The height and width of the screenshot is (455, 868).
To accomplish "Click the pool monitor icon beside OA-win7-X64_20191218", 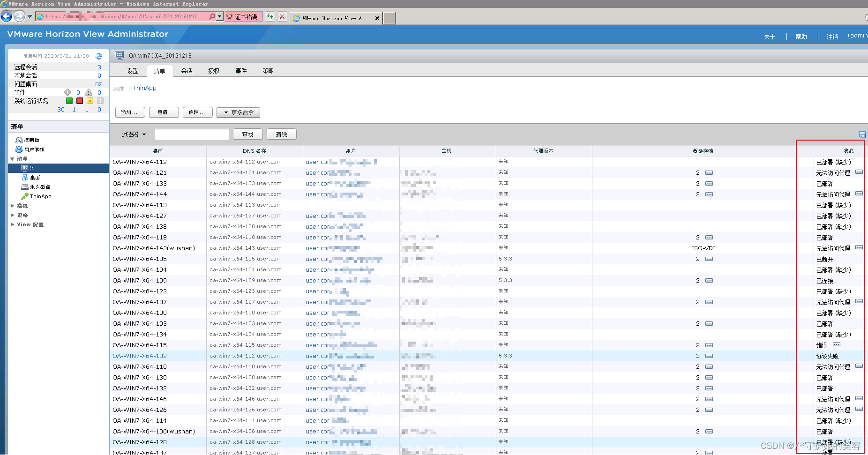I will (x=120, y=55).
